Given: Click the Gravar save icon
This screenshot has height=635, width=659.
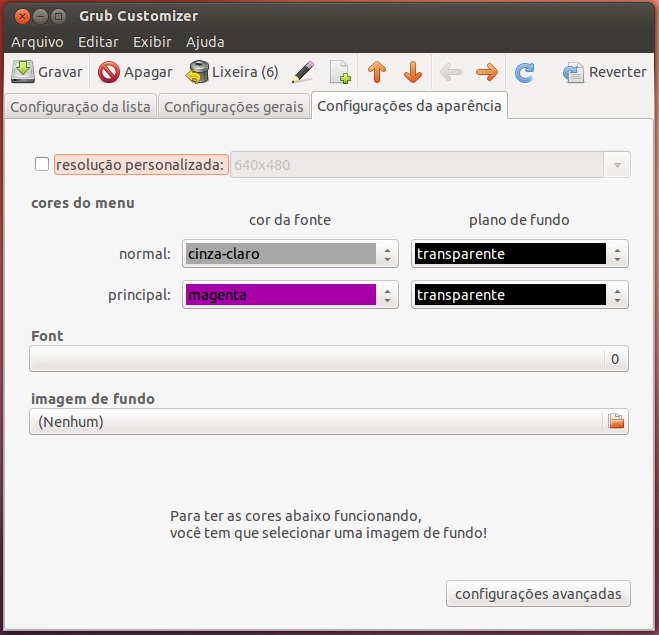Looking at the screenshot, I should 23,72.
